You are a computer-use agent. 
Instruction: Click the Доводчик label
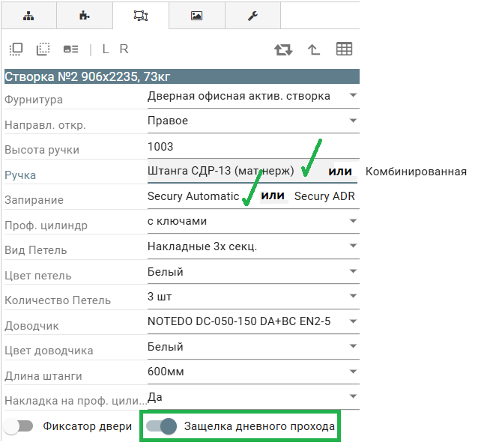(x=31, y=326)
